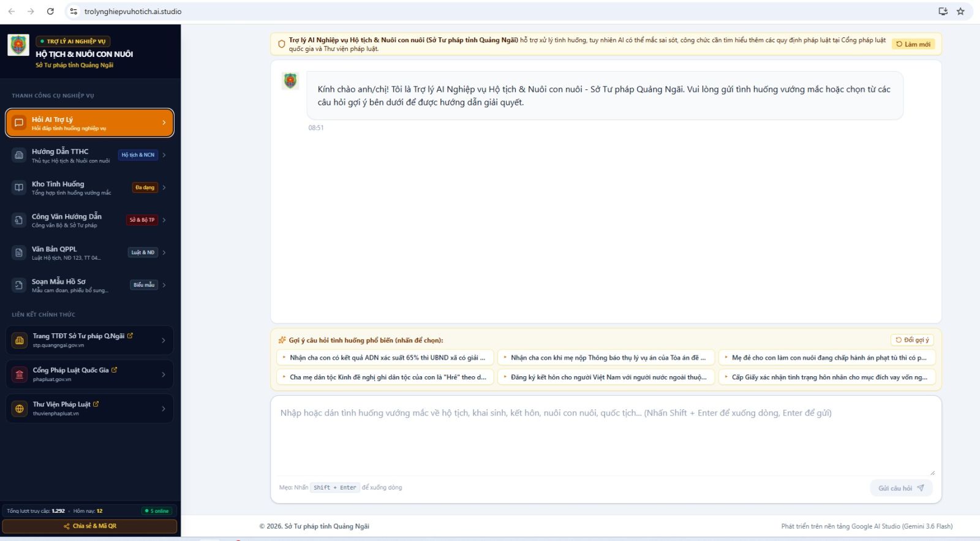Choose the suggestion about ADN xác suất 65%

[x=385, y=358]
